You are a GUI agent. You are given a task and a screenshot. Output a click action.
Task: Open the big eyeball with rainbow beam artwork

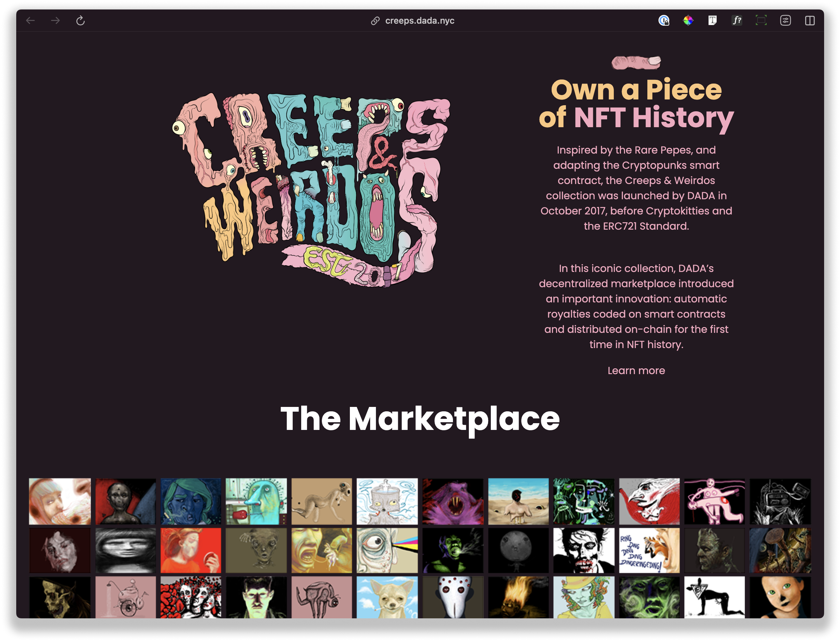coord(387,550)
